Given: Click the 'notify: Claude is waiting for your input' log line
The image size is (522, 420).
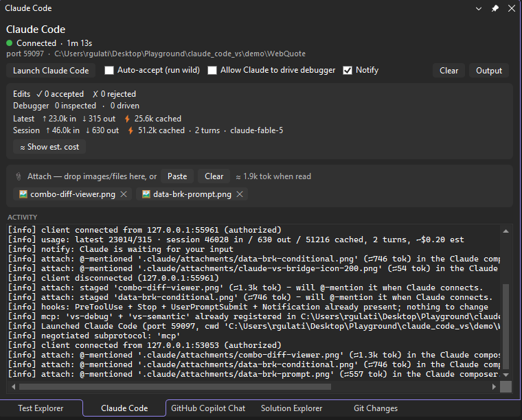Looking at the screenshot, I should [120, 249].
